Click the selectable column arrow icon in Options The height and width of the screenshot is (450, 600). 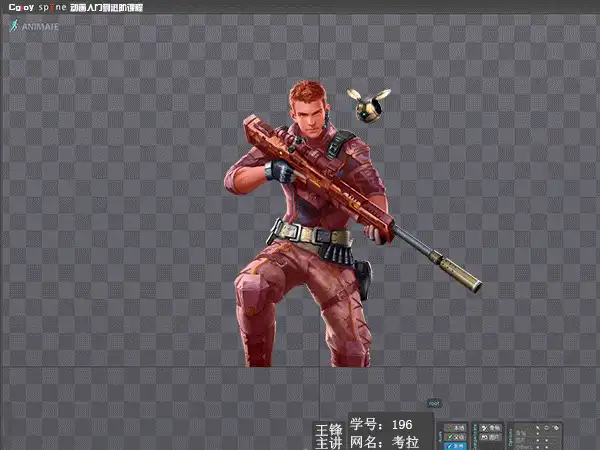(538, 427)
